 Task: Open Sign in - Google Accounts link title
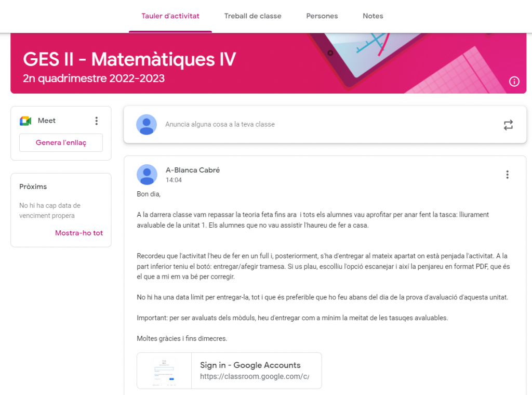click(250, 365)
